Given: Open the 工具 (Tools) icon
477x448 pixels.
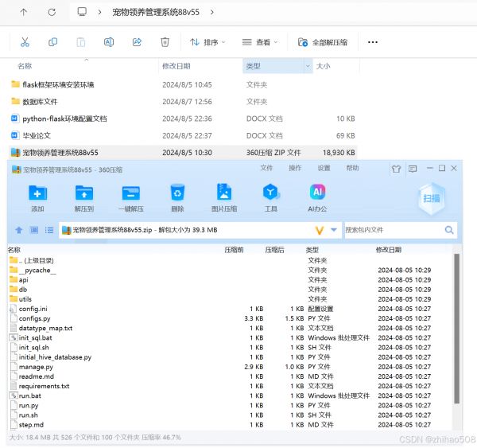Looking at the screenshot, I should pyautogui.click(x=271, y=193).
